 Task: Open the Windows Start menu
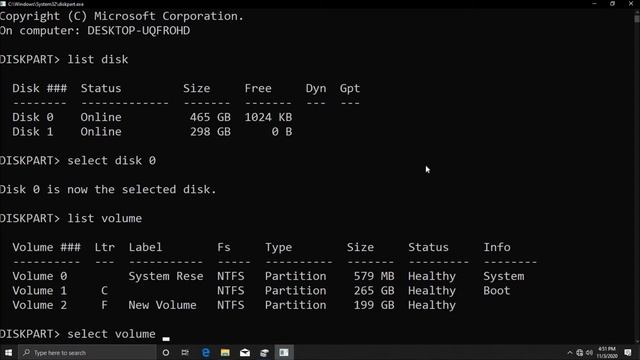click(x=8, y=352)
